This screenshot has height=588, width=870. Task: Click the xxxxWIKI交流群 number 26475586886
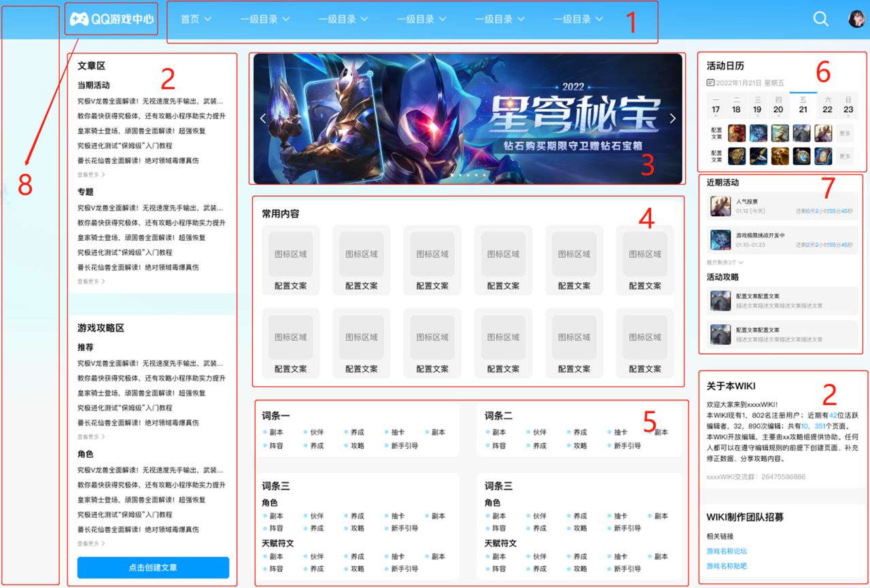click(x=784, y=477)
